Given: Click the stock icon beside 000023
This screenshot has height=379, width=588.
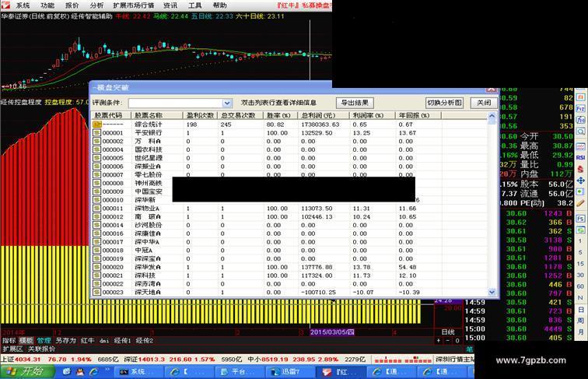Looking at the screenshot, I should [x=97, y=292].
